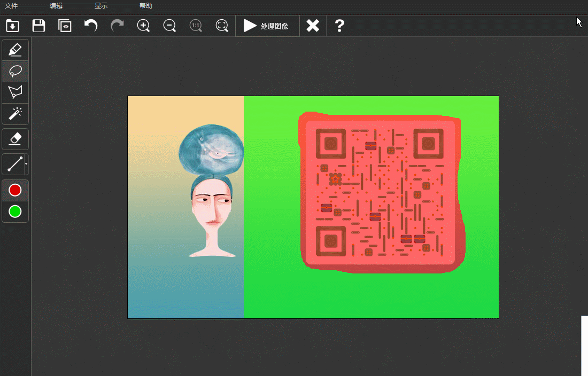The height and width of the screenshot is (376, 588).
Task: Fit image to window zoom icon
Action: click(222, 26)
